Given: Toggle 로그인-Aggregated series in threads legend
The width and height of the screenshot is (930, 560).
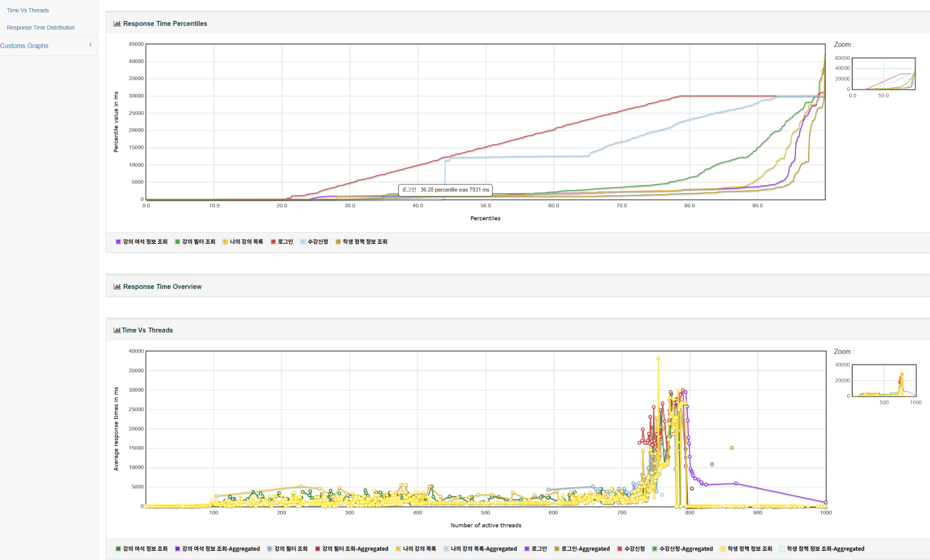Looking at the screenshot, I should [x=585, y=549].
